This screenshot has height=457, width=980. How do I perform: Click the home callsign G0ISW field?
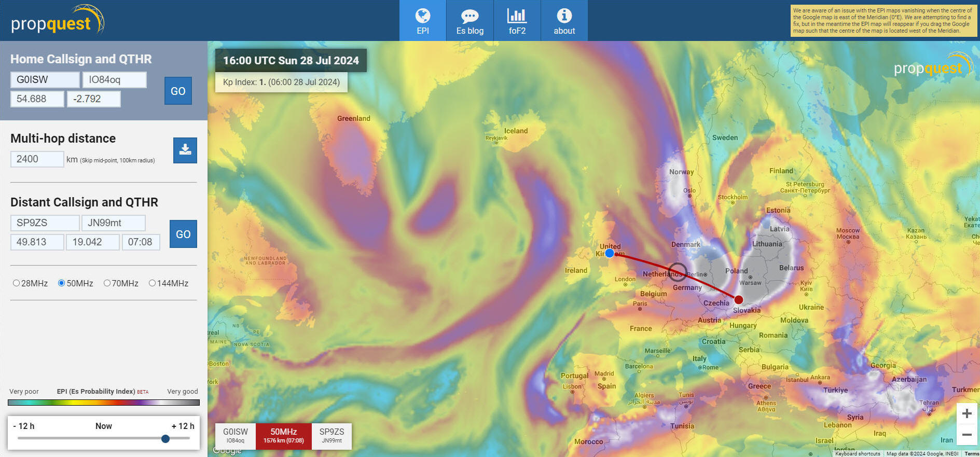pos(45,80)
